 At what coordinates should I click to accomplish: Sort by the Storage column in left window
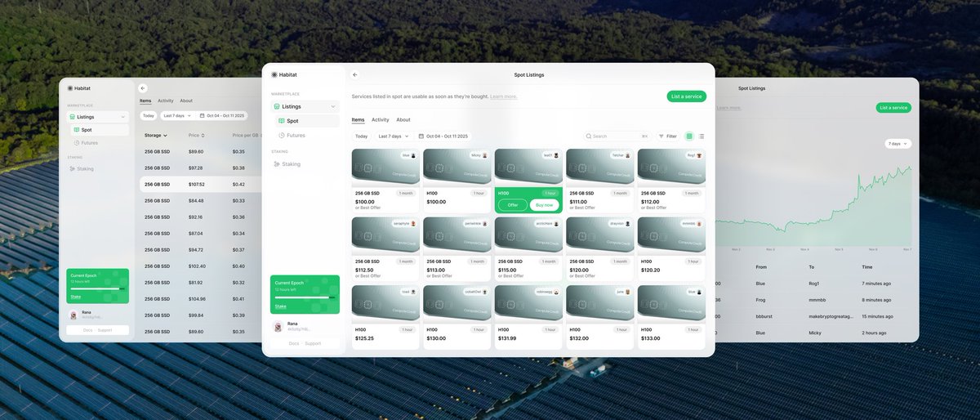point(155,135)
